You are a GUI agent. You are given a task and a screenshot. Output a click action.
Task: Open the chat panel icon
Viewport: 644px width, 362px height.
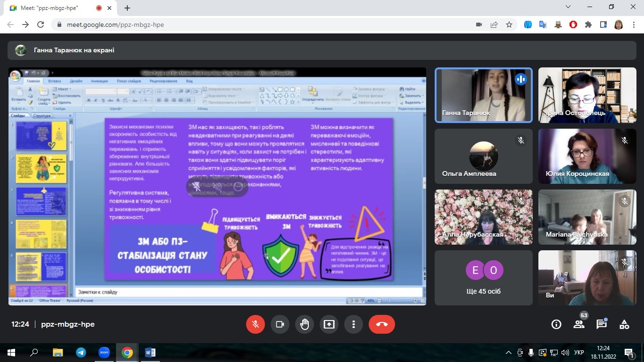tap(602, 324)
